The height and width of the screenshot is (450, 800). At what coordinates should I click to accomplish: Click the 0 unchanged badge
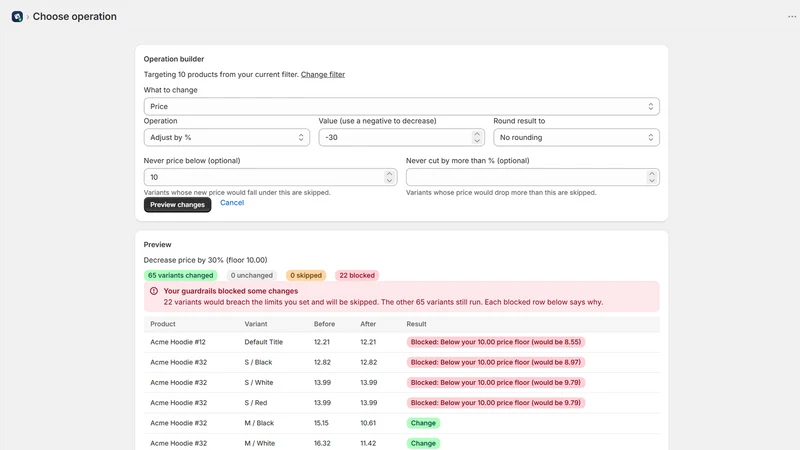[252, 276]
